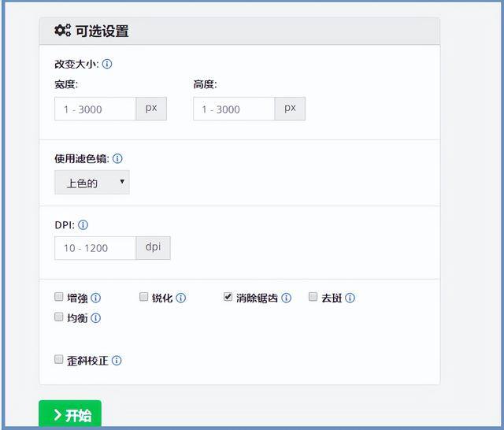The width and height of the screenshot is (504, 430).
Task: Focus the 宽度 input field
Action: point(95,109)
